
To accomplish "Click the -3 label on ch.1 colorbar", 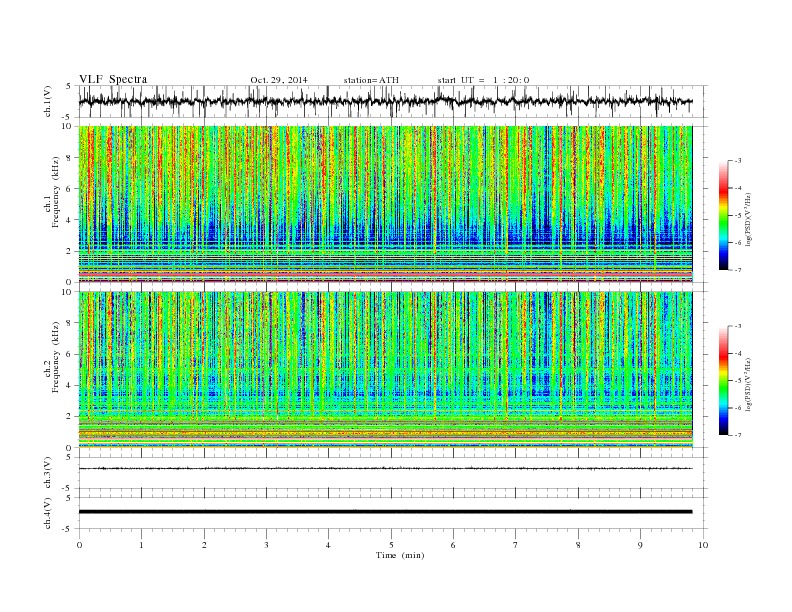I will click(738, 161).
